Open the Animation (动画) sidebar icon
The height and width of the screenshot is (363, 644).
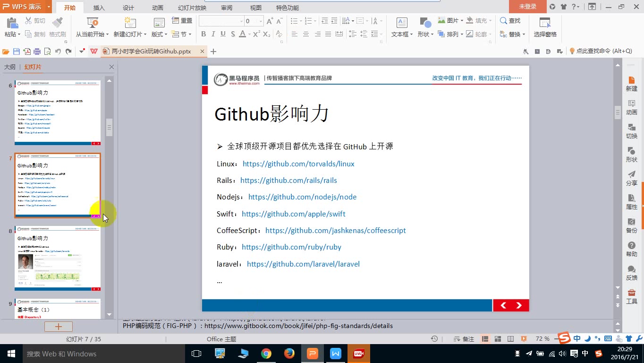pos(632,107)
